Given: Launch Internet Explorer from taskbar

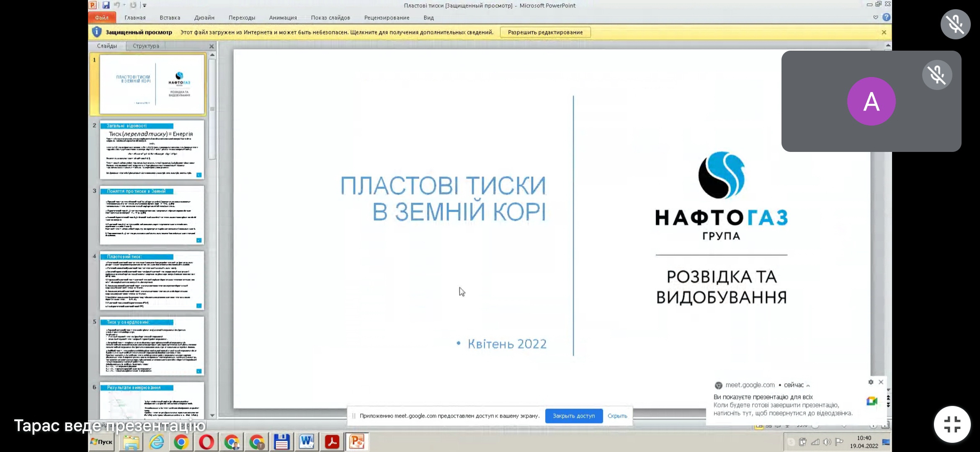Looking at the screenshot, I should [157, 442].
